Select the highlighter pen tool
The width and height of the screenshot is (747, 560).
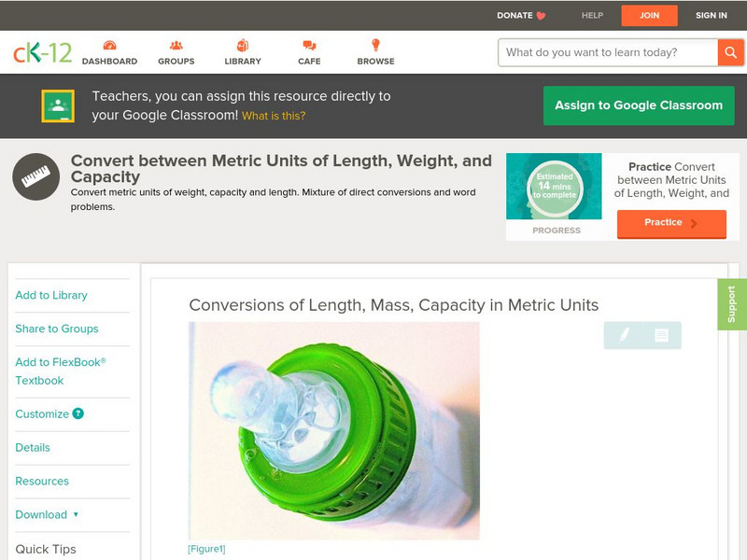pos(624,335)
